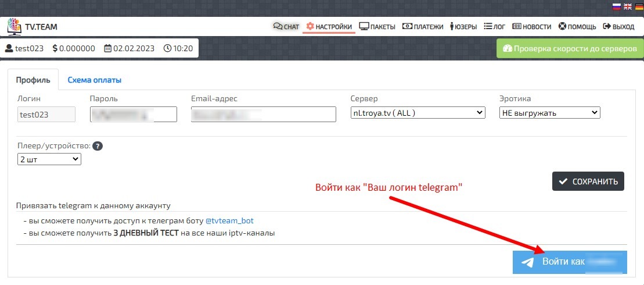The image size is (644, 285).
Task: Click Проверка скорости до серверов button
Action: 570,49
